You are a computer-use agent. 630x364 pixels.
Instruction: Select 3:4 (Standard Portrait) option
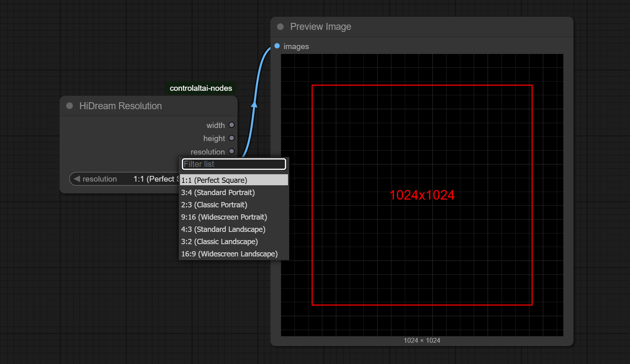point(234,192)
